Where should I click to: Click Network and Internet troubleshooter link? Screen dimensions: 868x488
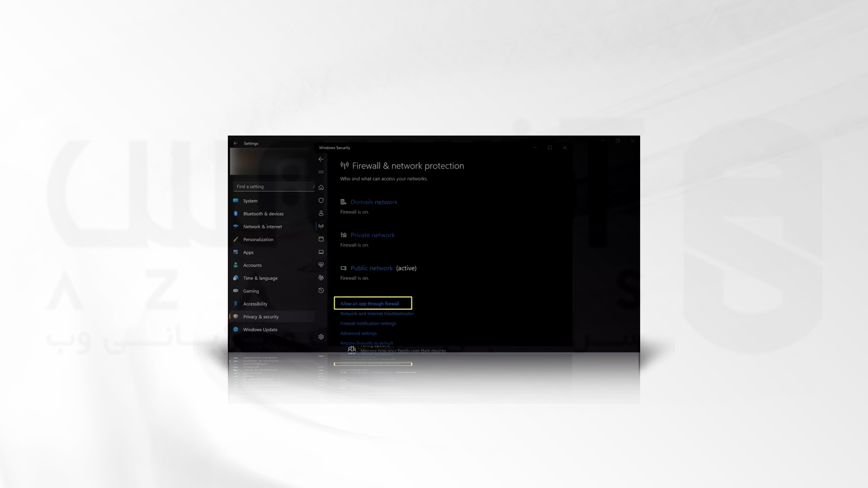pyautogui.click(x=377, y=313)
